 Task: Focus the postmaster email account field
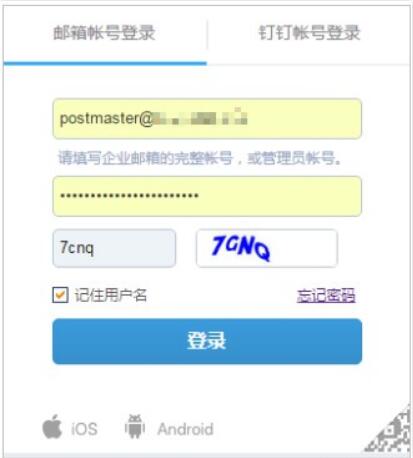207,119
